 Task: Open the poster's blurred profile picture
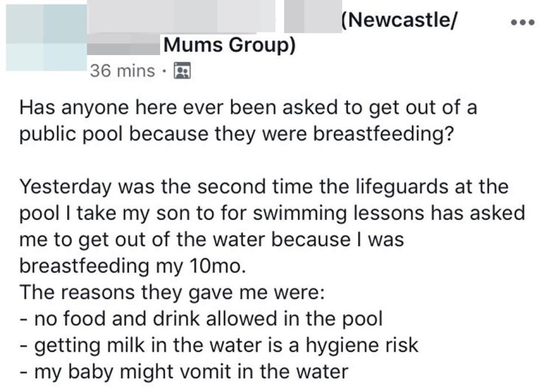[x=46, y=37]
